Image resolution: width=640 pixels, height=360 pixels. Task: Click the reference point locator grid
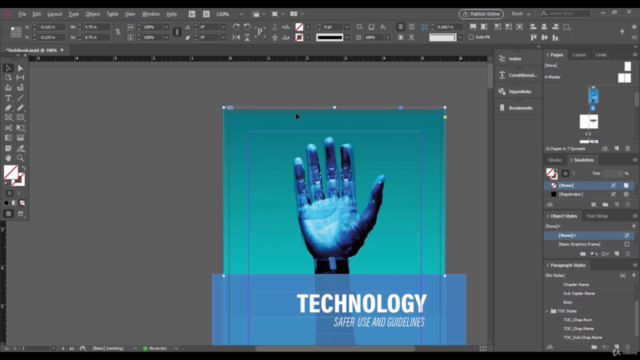(x=16, y=32)
